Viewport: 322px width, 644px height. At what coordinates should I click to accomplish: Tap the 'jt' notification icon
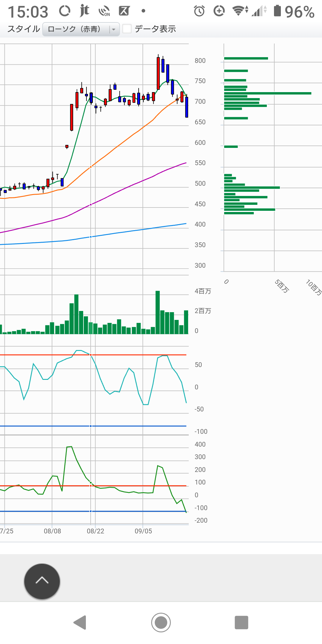[x=84, y=11]
